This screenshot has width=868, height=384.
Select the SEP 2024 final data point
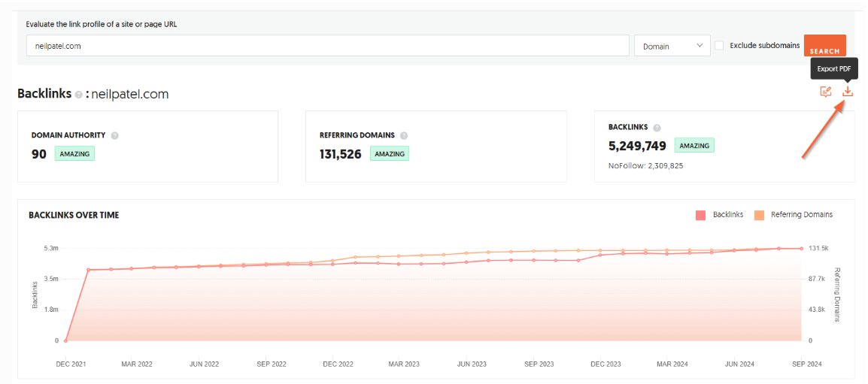801,249
